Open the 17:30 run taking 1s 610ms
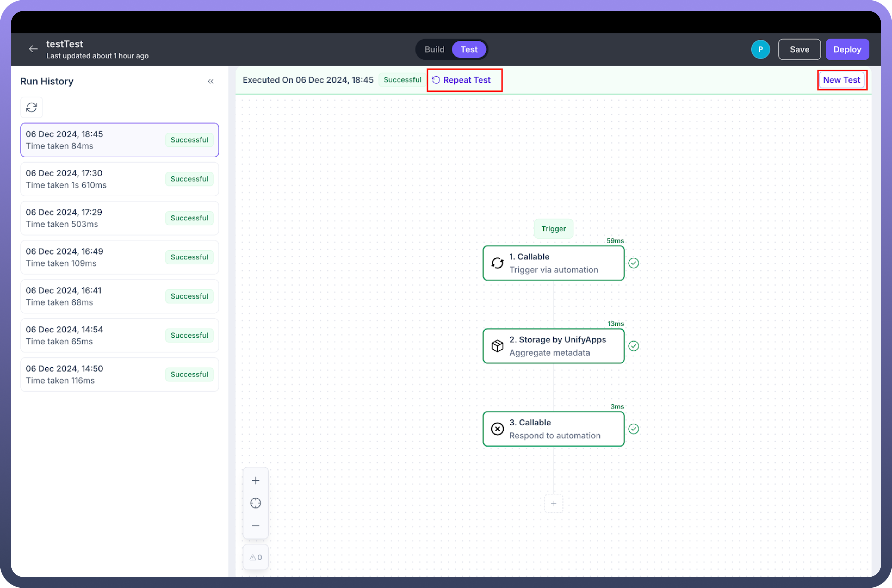Screen dimensions: 892x588 coord(119,179)
